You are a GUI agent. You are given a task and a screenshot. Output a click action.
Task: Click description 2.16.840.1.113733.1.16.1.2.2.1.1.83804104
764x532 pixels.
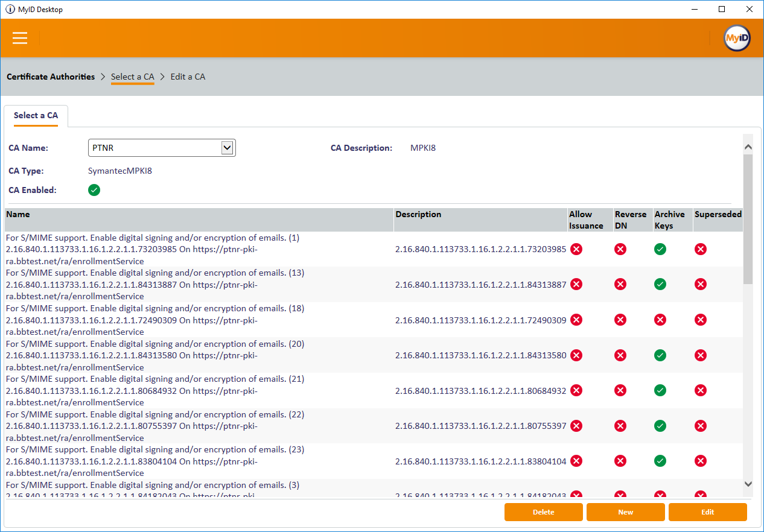[481, 461]
